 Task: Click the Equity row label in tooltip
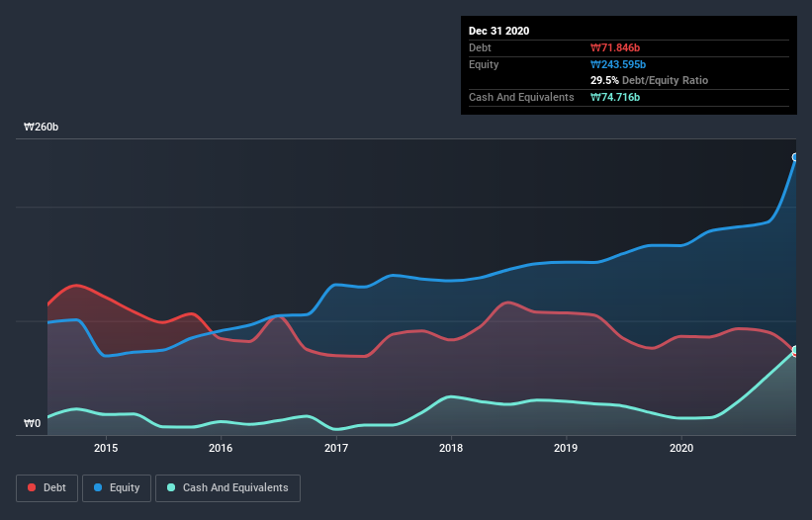(484, 64)
